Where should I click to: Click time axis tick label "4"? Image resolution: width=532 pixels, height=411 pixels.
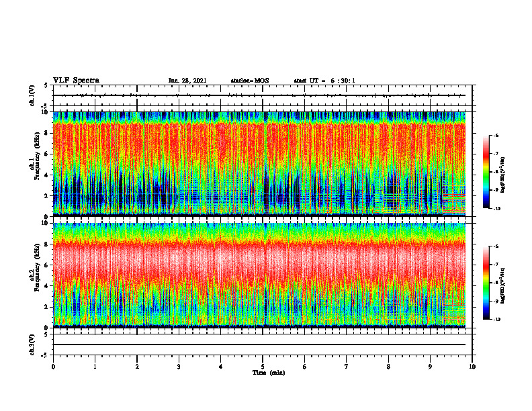pyautogui.click(x=221, y=367)
